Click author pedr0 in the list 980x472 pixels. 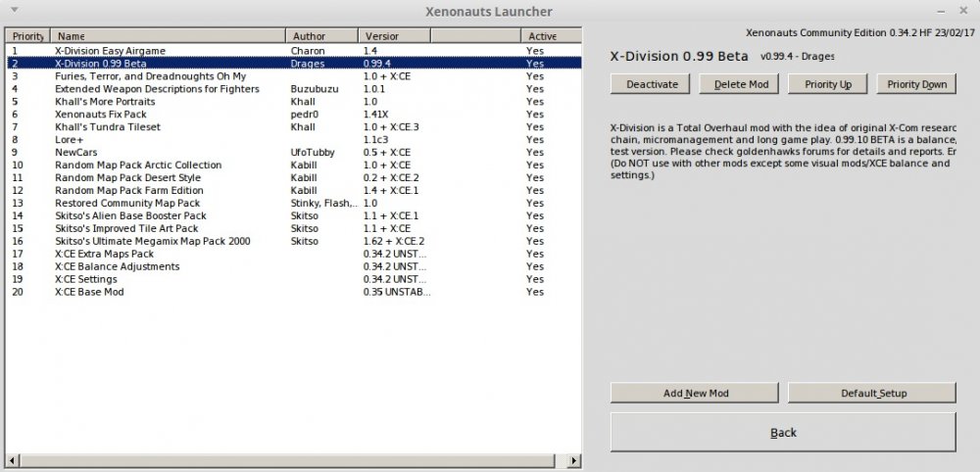tap(305, 115)
